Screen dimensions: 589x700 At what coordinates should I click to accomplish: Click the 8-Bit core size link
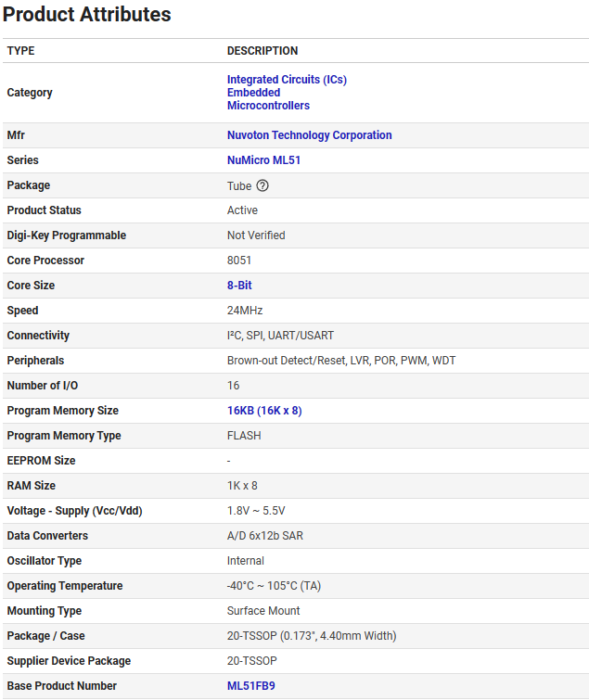(x=239, y=286)
